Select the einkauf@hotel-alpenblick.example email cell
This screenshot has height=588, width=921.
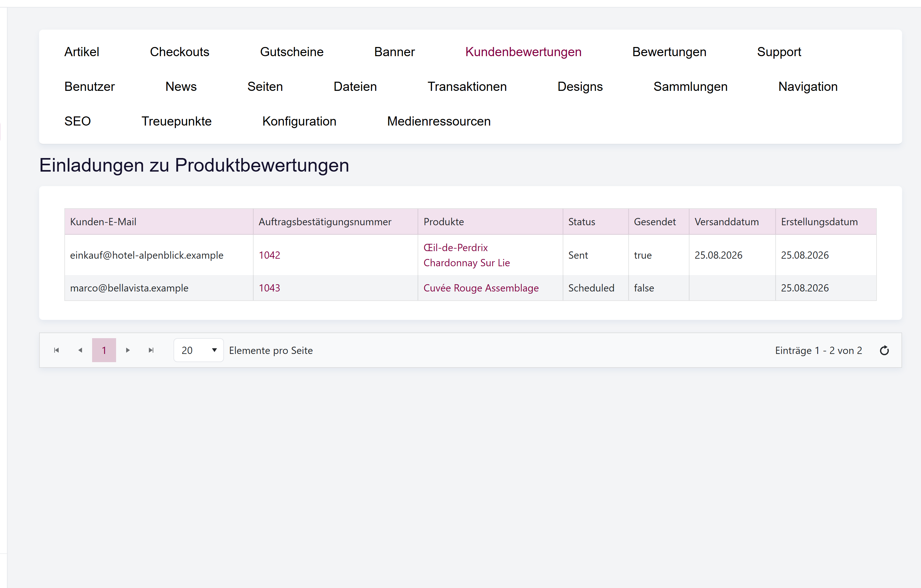159,255
